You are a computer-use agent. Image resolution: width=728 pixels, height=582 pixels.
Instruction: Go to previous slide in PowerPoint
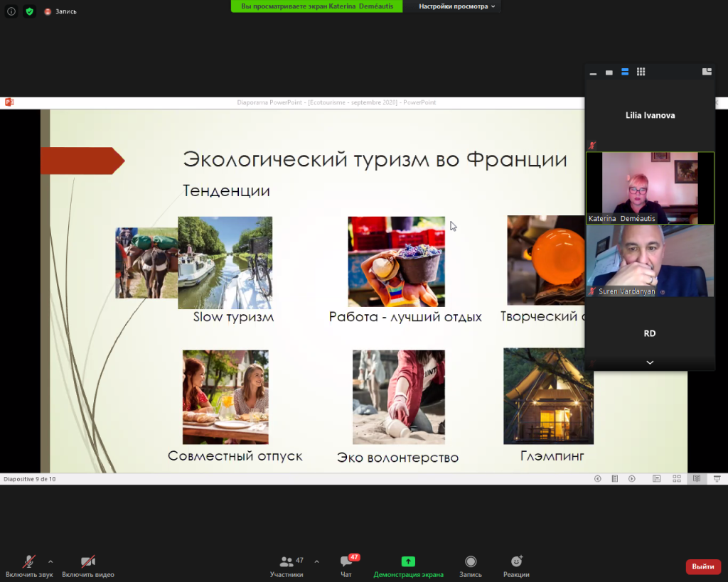coord(597,479)
